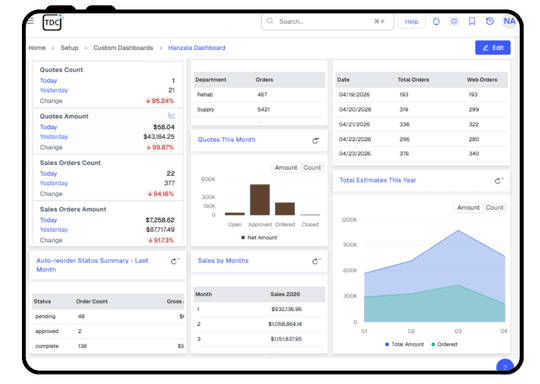The image size is (540, 384).
Task: Click Yesterday under Sales Orders Amount
Action: click(54, 230)
